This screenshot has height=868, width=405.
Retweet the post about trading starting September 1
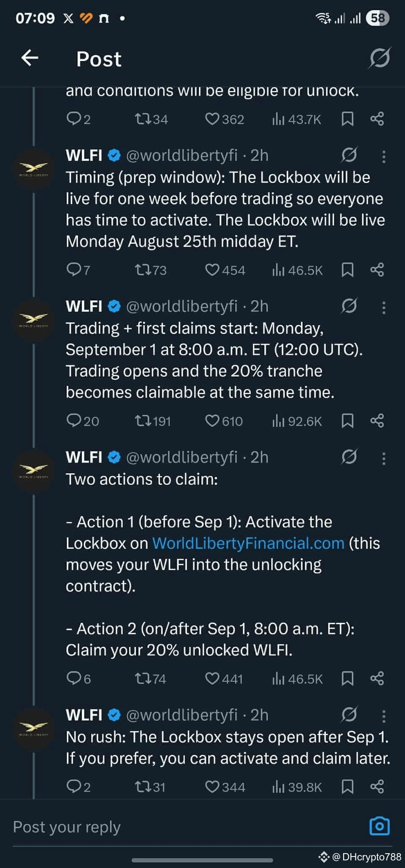[144, 421]
